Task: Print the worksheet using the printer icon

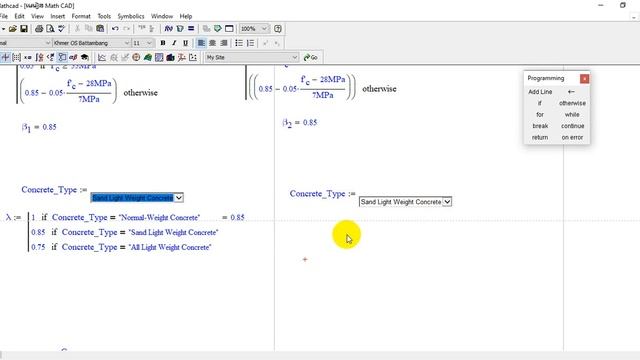Action: click(x=39, y=29)
